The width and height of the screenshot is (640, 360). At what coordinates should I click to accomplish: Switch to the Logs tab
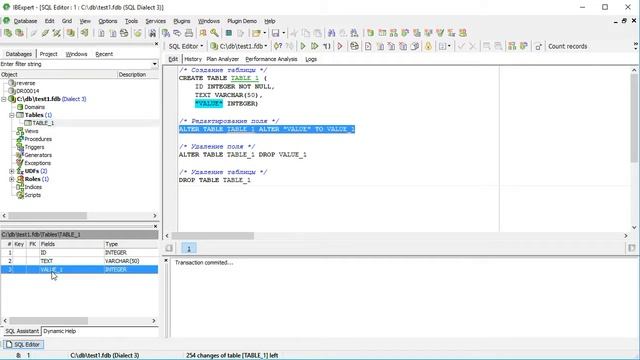coord(311,59)
